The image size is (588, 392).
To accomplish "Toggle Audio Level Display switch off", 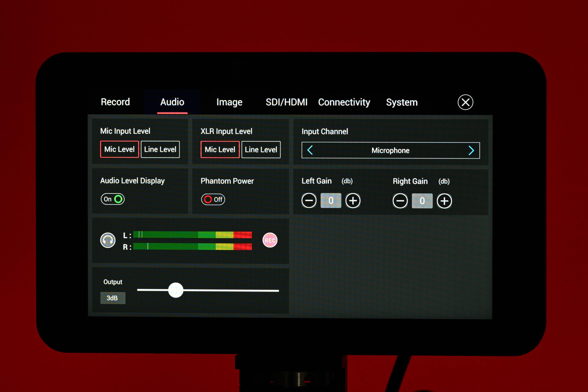I will tap(113, 199).
